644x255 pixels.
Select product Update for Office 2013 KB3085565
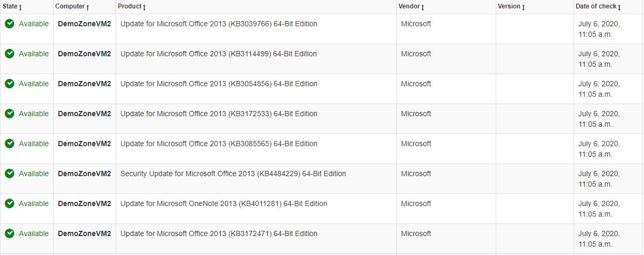pyautogui.click(x=219, y=144)
